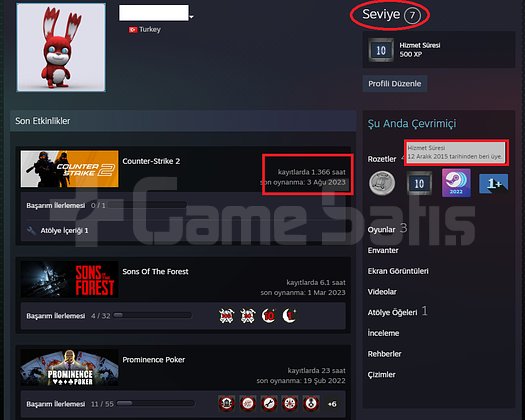This screenshot has height=420, width=525.
Task: Click the 11 / 55 achievement progress bar
Action: (155, 403)
